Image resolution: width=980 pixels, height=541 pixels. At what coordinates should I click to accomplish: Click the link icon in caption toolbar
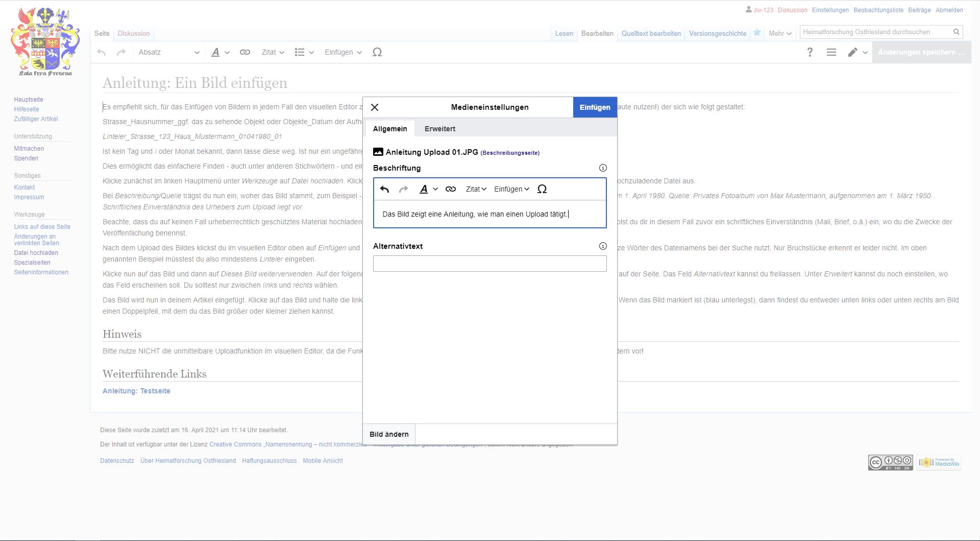[x=450, y=189]
